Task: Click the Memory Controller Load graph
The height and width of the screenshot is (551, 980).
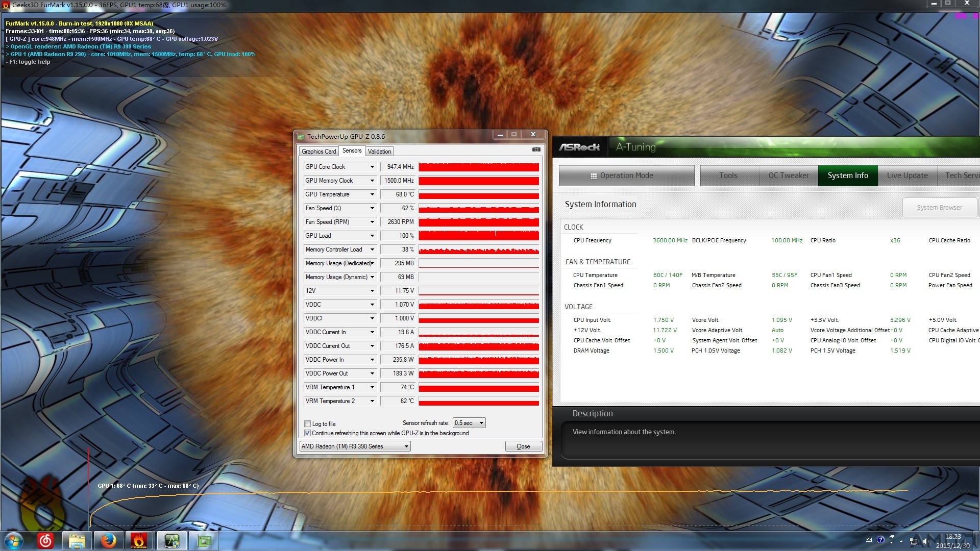Action: [479, 249]
